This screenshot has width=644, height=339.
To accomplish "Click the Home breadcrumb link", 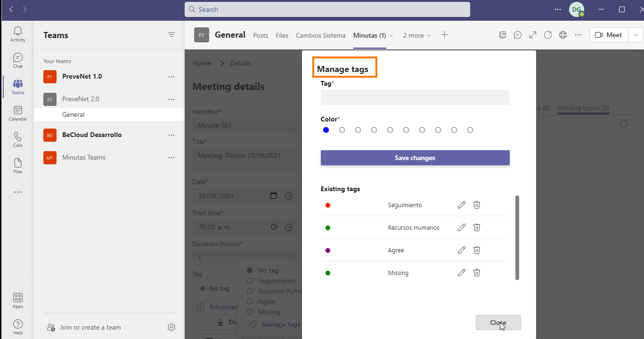I will click(202, 63).
